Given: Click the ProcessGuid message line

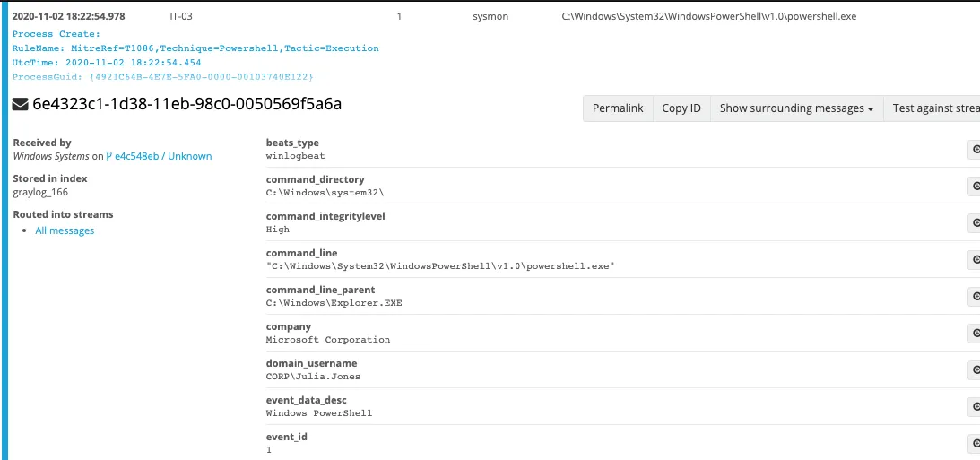Looking at the screenshot, I should click(x=162, y=77).
